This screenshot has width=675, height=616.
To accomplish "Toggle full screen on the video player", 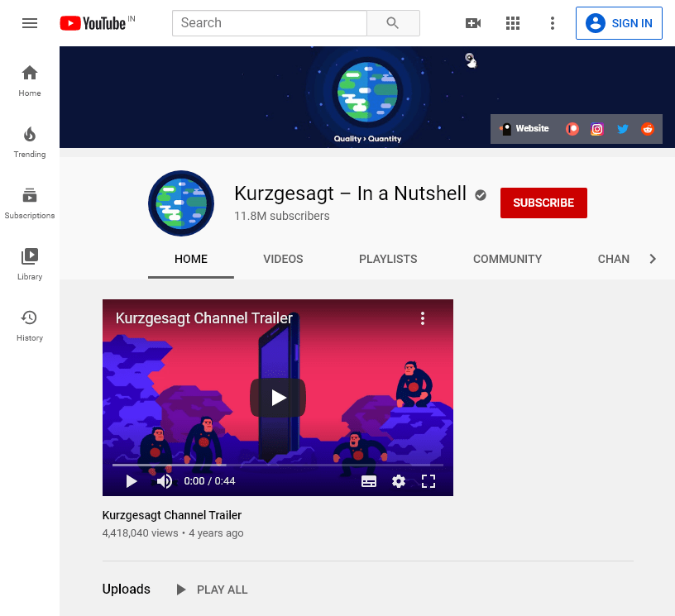I will [x=428, y=481].
